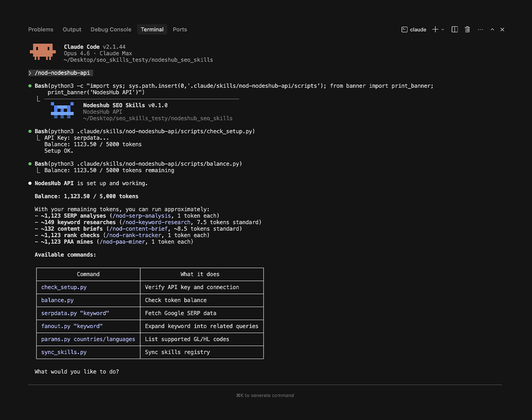This screenshot has height=420, width=532.
Task: Click the 'Command' table header
Action: 88,274
